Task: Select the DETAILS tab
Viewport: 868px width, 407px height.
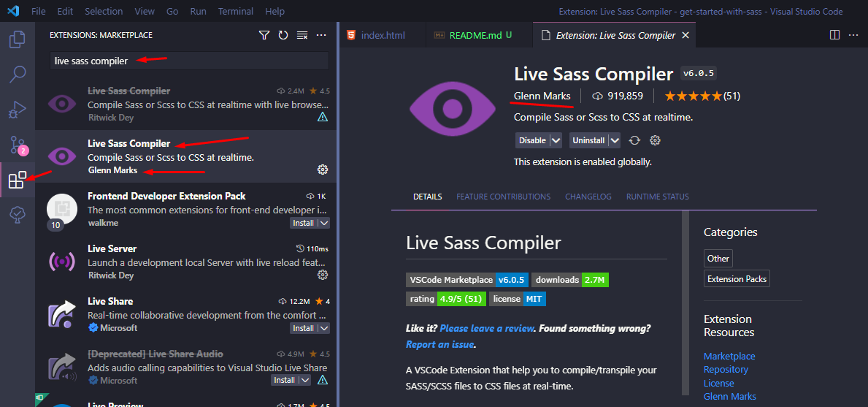Action: [427, 197]
